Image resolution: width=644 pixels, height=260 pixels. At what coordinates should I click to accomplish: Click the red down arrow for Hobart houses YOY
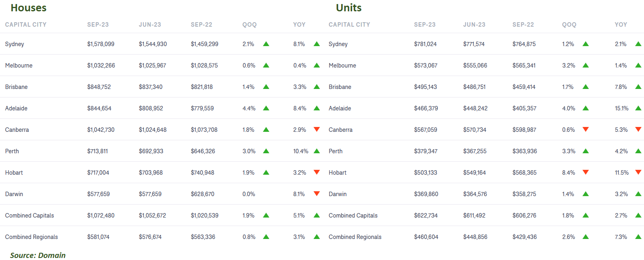pos(317,172)
